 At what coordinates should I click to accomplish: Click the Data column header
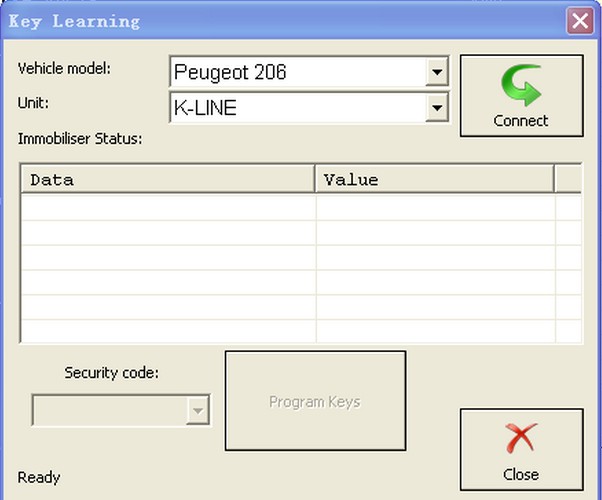pyautogui.click(x=168, y=179)
